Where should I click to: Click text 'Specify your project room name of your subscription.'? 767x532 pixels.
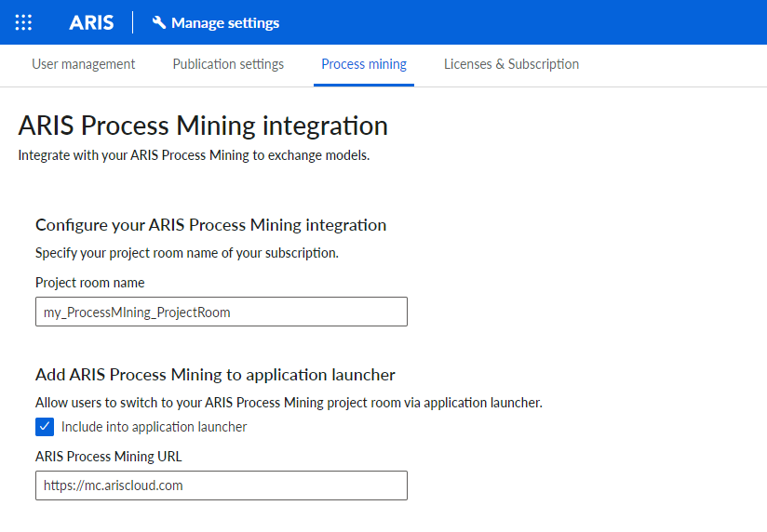(187, 253)
